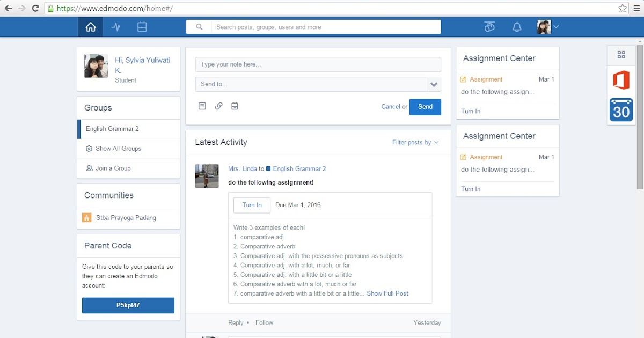644x338 pixels.
Task: Launch the Office app from the right rail
Action: pos(621,79)
